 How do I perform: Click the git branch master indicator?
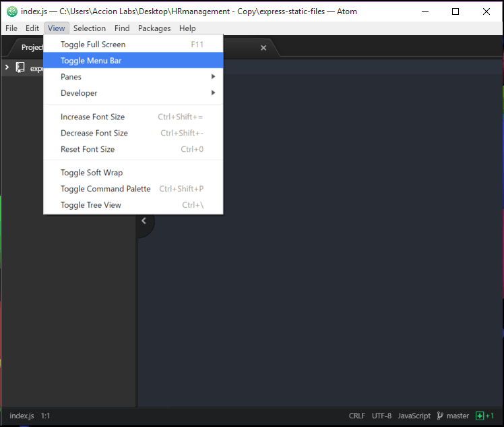pos(453,416)
